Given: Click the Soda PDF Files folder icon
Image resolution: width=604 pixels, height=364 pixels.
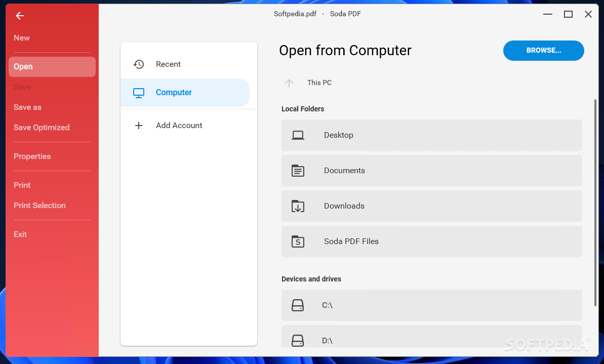Looking at the screenshot, I should click(298, 241).
